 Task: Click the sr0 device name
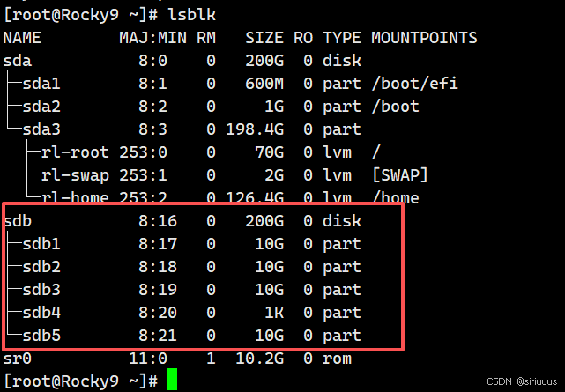(x=18, y=359)
